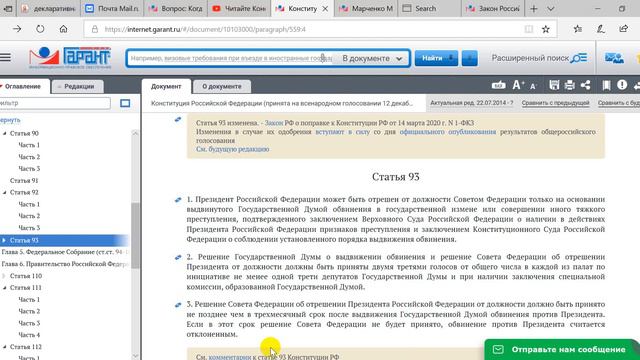Open 'официального опубликования' link

click(448, 132)
